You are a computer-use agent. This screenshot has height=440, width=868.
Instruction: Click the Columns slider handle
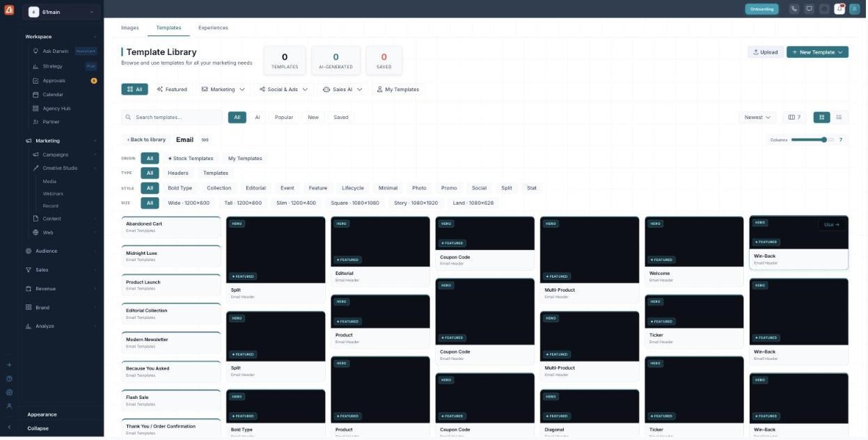click(824, 140)
